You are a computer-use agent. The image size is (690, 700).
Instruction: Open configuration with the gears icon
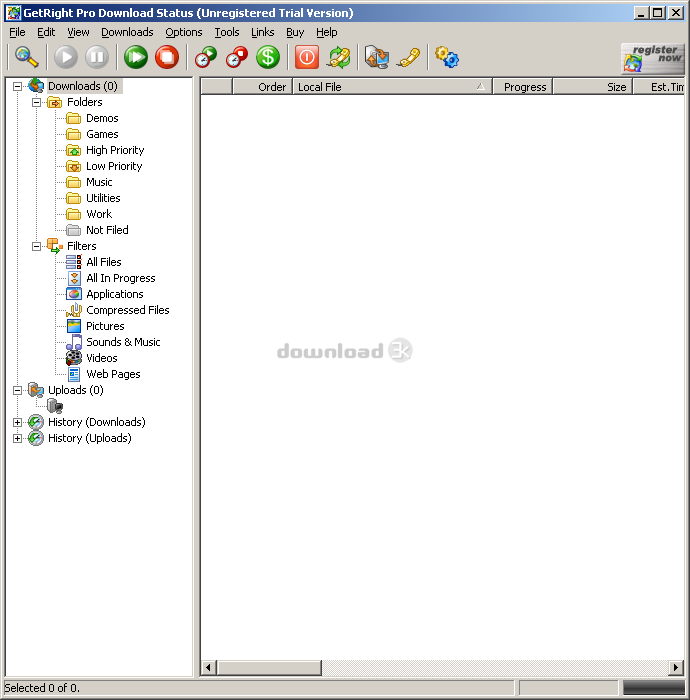(447, 57)
